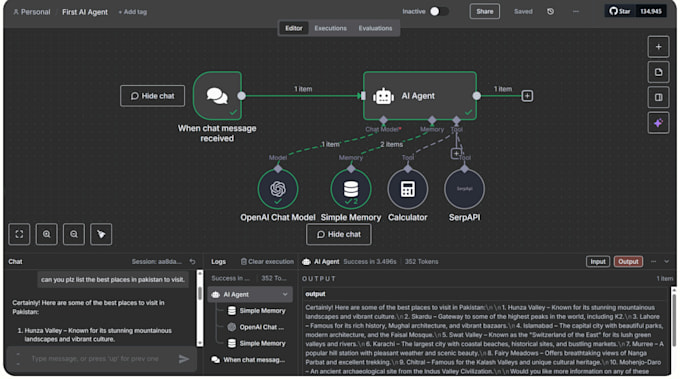The height and width of the screenshot is (379, 680).
Task: Collapse the logs panel chevron
Action: (667, 261)
